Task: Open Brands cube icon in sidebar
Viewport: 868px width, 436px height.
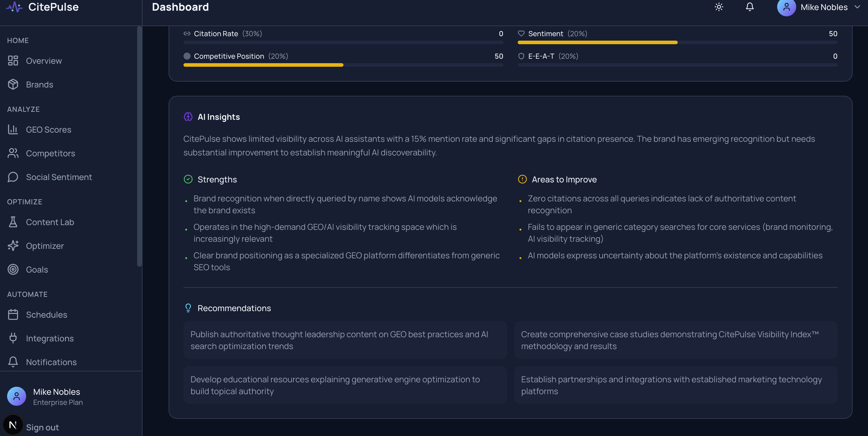Action: [13, 85]
